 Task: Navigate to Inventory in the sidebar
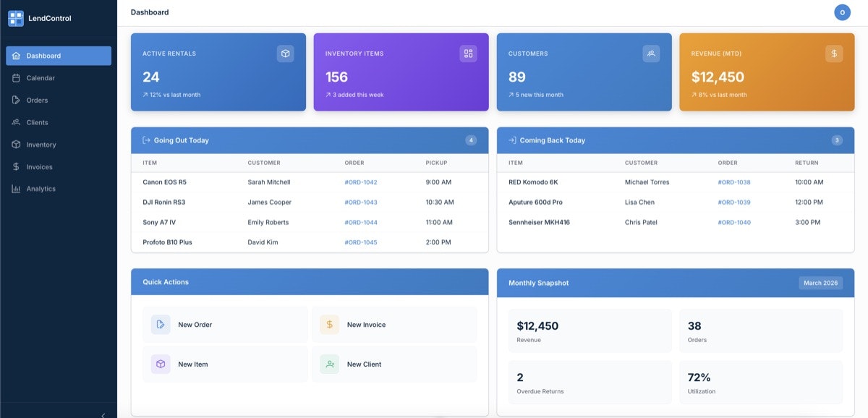pyautogui.click(x=41, y=144)
